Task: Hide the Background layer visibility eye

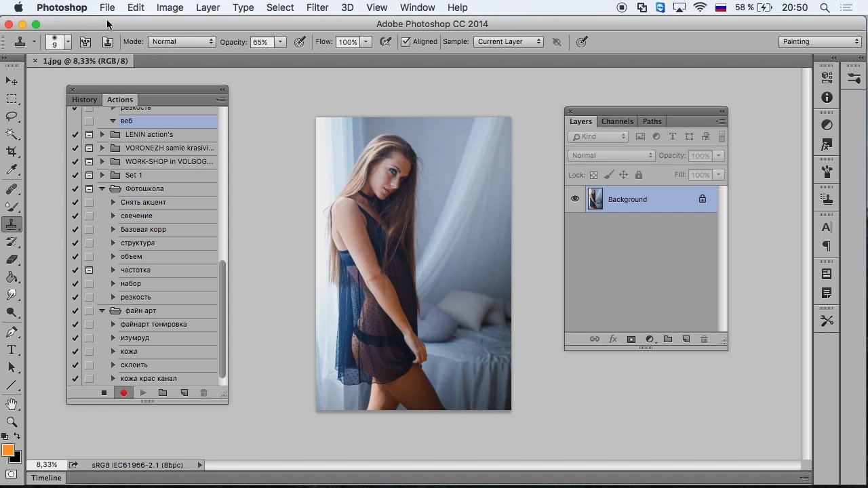Action: coord(575,199)
